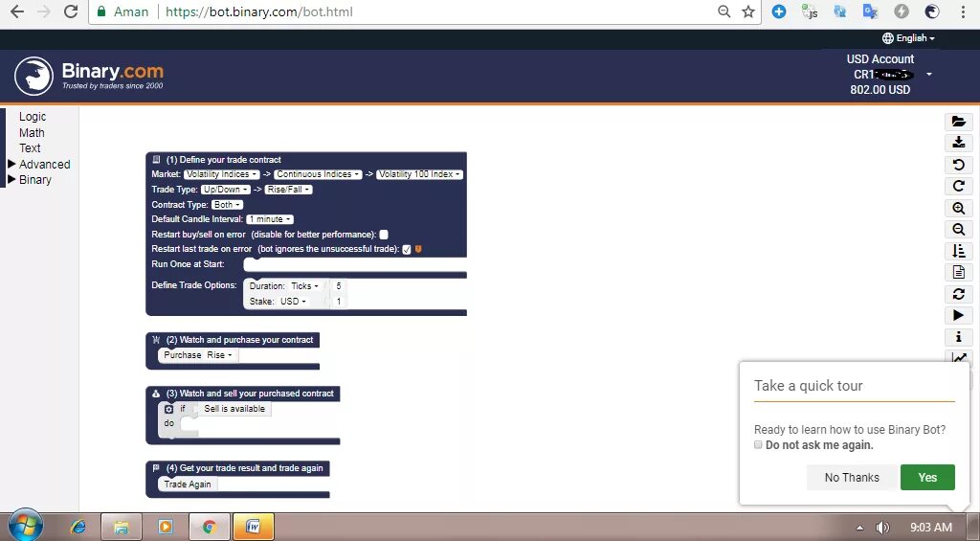Change the Up/Down trade type dropdown
980x541 pixels.
click(x=226, y=190)
